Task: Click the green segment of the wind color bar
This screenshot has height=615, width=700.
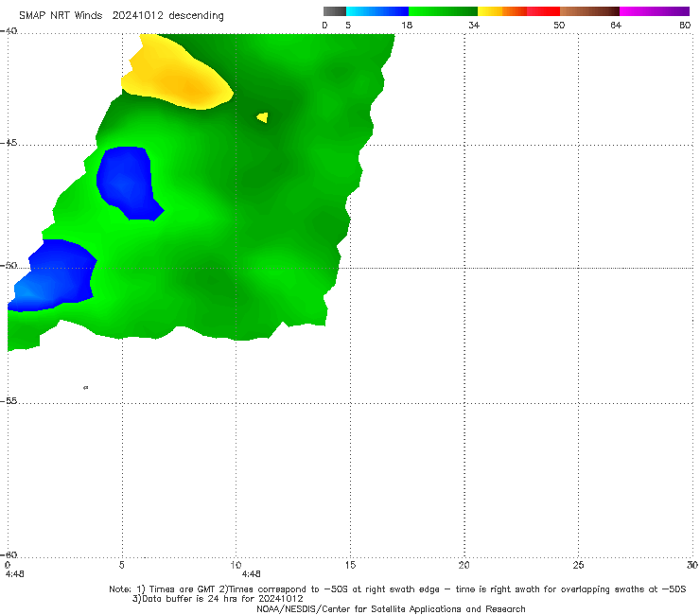Action: point(443,11)
